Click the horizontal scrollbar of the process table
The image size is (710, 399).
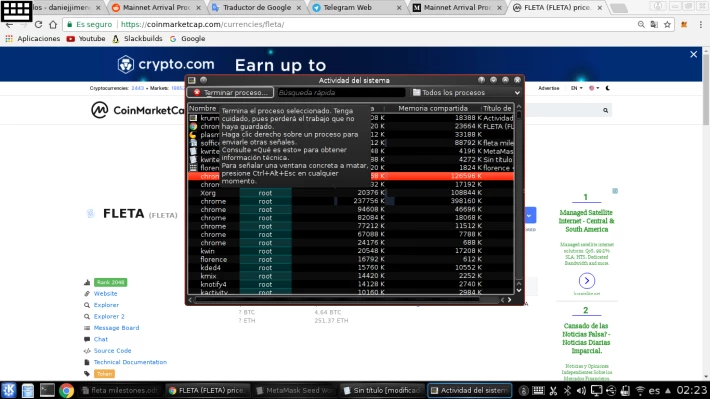pos(337,300)
